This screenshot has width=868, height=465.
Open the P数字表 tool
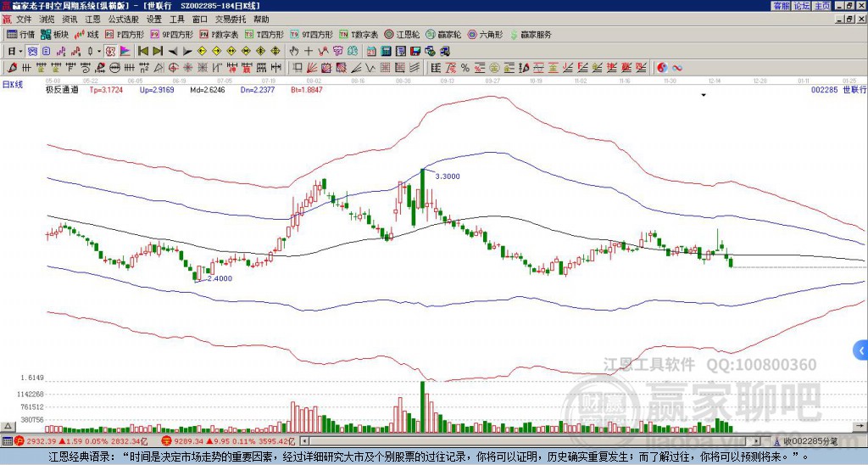point(219,34)
